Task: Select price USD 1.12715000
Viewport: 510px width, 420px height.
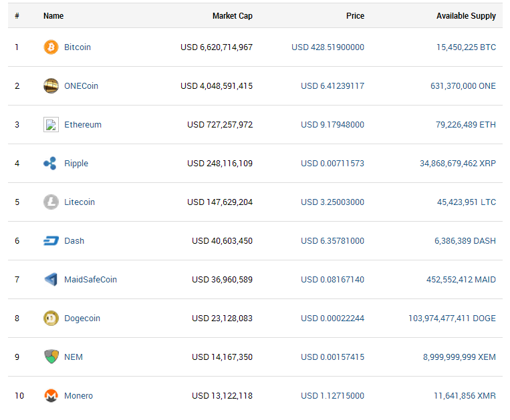Action: pyautogui.click(x=332, y=396)
